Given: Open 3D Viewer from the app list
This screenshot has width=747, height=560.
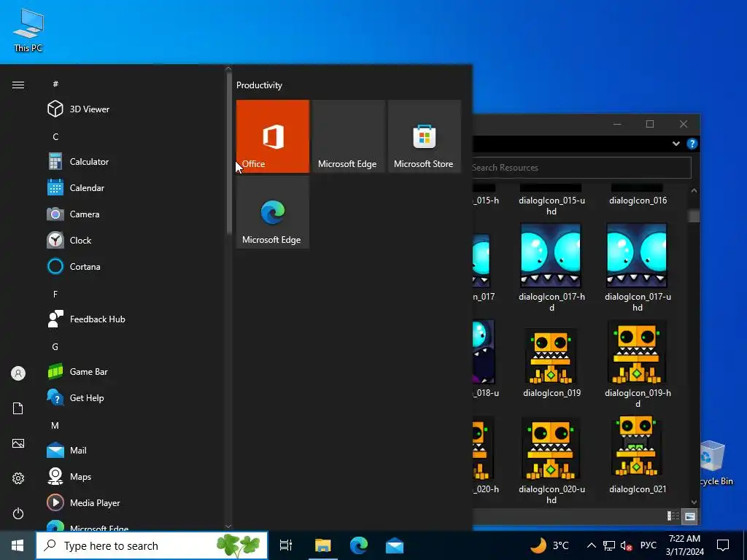Looking at the screenshot, I should click(x=79, y=109).
